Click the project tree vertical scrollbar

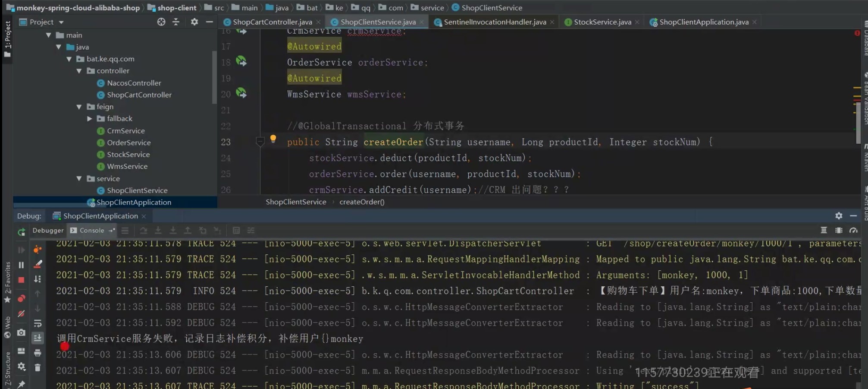[x=214, y=77]
